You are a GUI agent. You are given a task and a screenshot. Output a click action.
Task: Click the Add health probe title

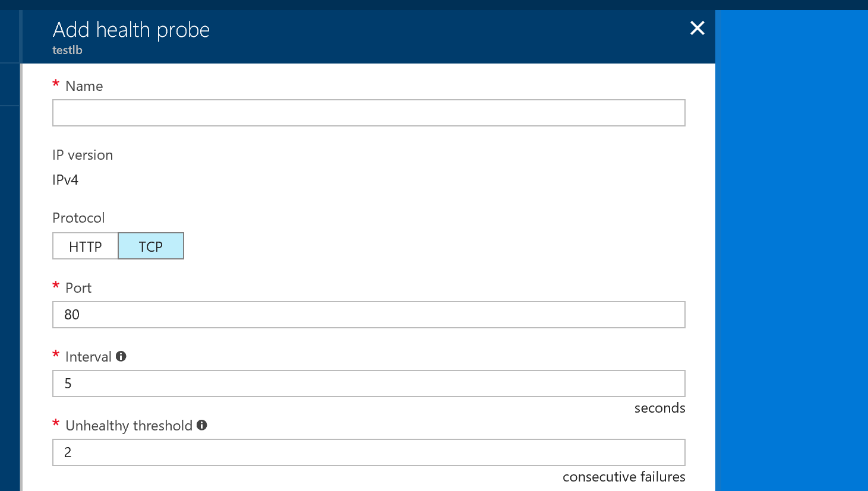pyautogui.click(x=131, y=29)
